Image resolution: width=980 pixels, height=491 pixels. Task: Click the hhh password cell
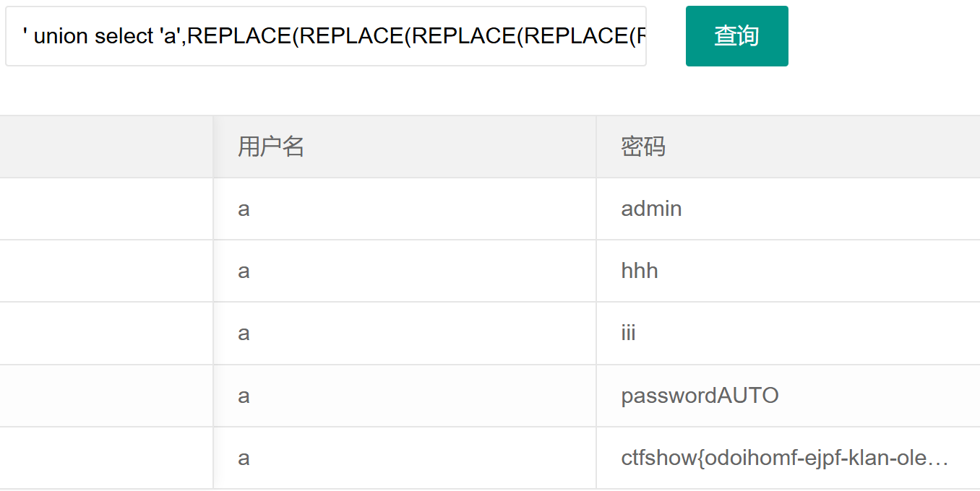[639, 271]
